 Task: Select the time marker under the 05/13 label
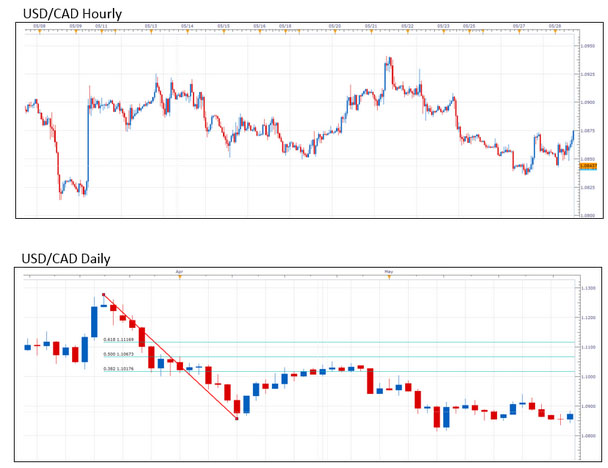(x=151, y=31)
